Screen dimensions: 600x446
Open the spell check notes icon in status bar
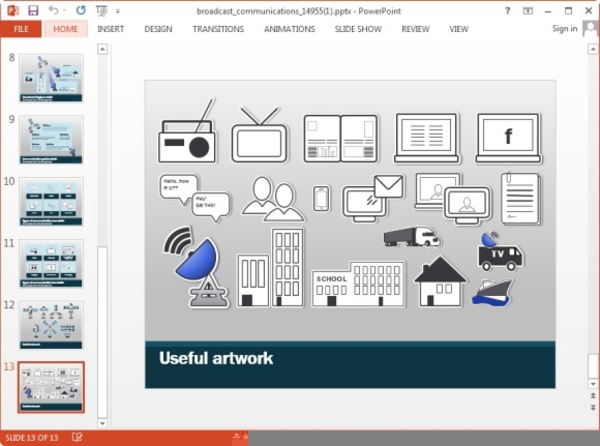[77, 437]
